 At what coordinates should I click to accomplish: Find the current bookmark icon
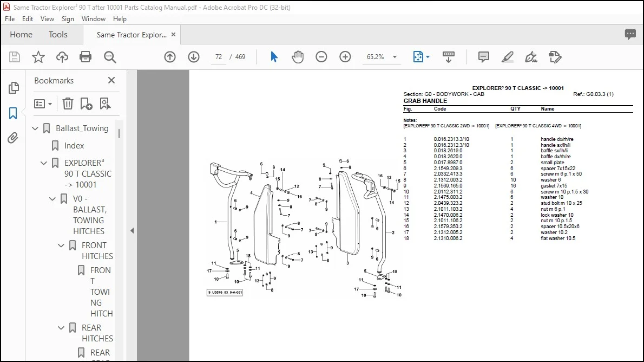click(105, 104)
